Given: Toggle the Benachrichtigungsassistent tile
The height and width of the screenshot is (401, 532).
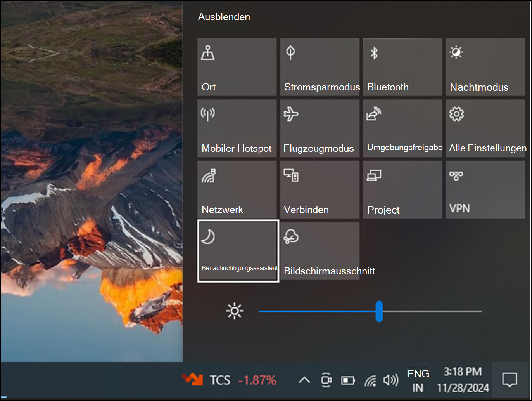Looking at the screenshot, I should (238, 251).
